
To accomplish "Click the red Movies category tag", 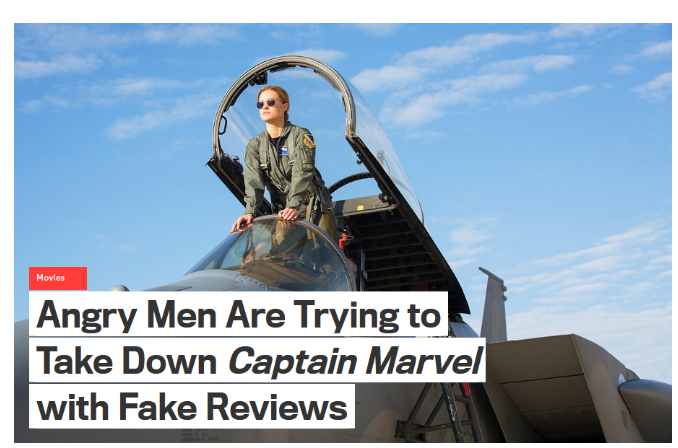I will 58,278.
